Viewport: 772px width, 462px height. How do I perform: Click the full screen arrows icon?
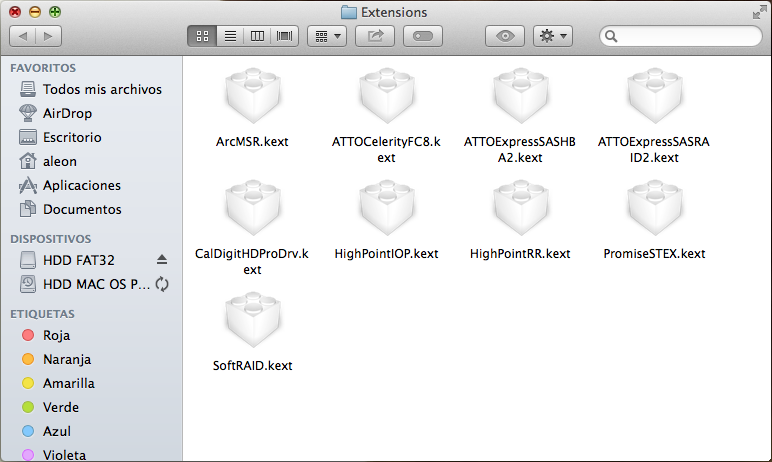(x=759, y=12)
